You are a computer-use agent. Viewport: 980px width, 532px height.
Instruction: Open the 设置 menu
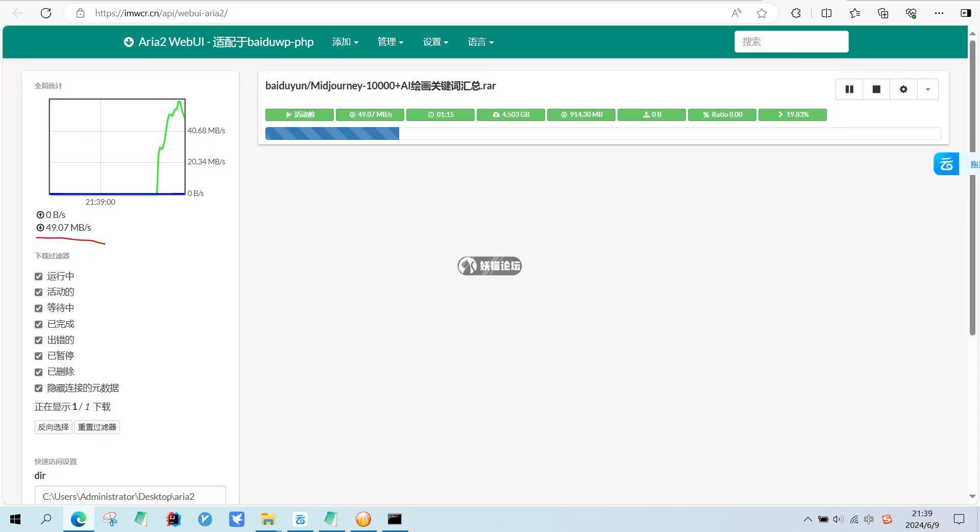[x=435, y=42]
